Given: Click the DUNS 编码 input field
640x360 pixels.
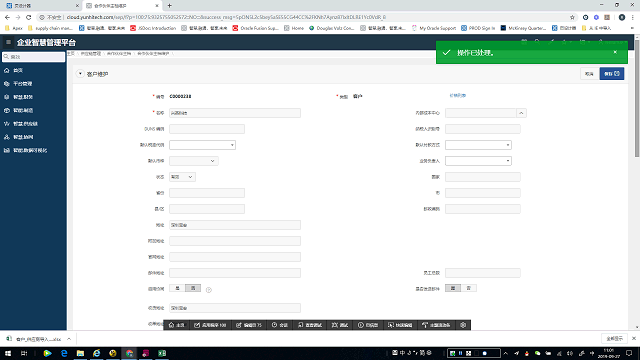Looking at the screenshot, I should (x=207, y=129).
